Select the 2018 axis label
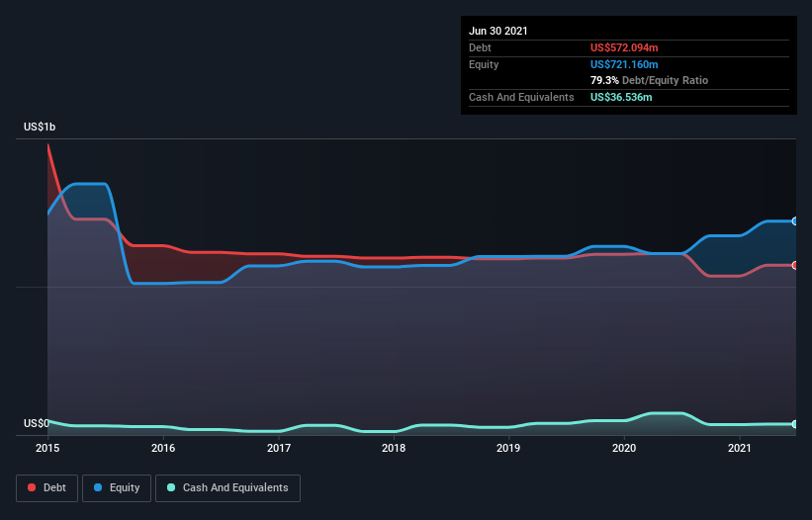Viewport: 812px width, 520px height. [394, 448]
